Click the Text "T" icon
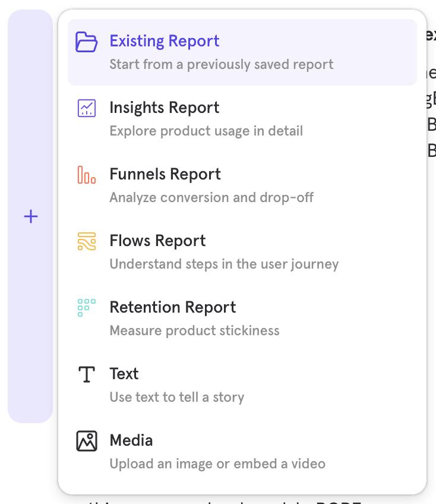Viewport: 436px width, 504px height. (87, 374)
